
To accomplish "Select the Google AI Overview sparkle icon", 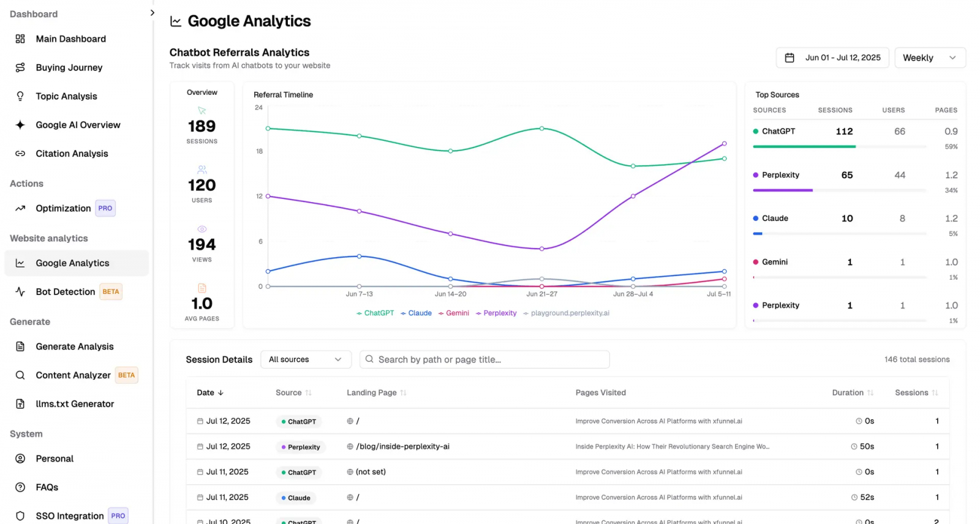I will point(20,125).
